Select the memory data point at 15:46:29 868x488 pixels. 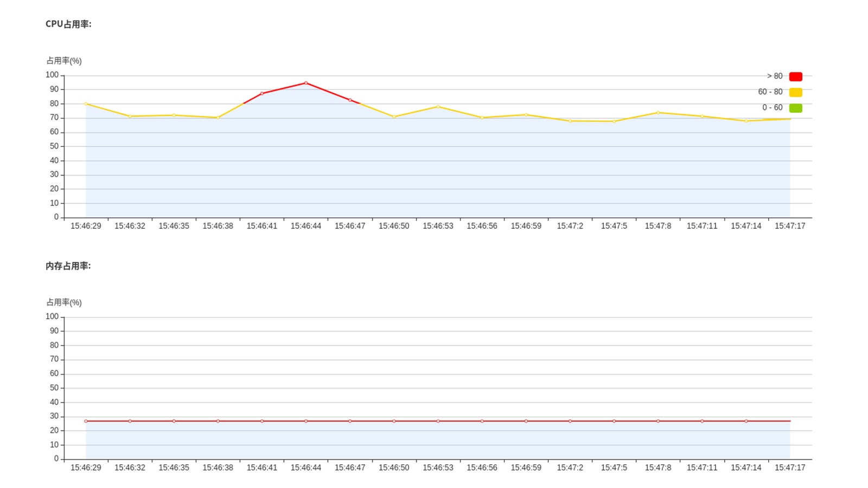[x=86, y=421]
